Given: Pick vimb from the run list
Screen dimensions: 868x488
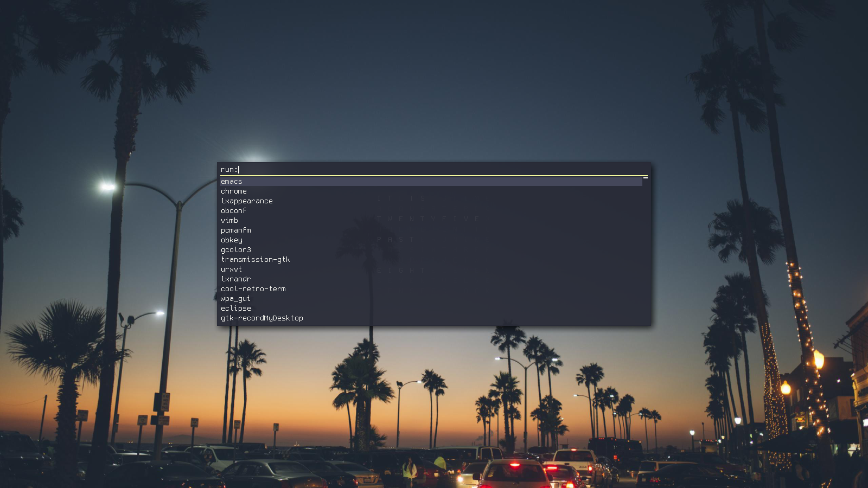Looking at the screenshot, I should 431,221.
